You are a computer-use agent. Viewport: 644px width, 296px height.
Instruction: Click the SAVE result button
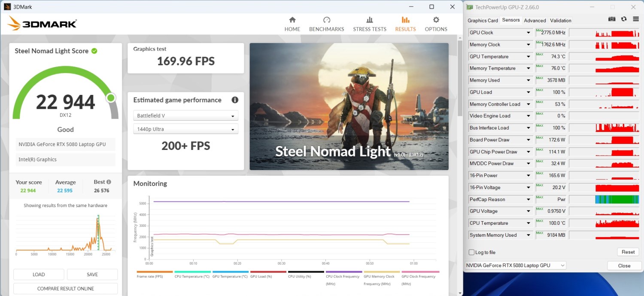tap(92, 275)
